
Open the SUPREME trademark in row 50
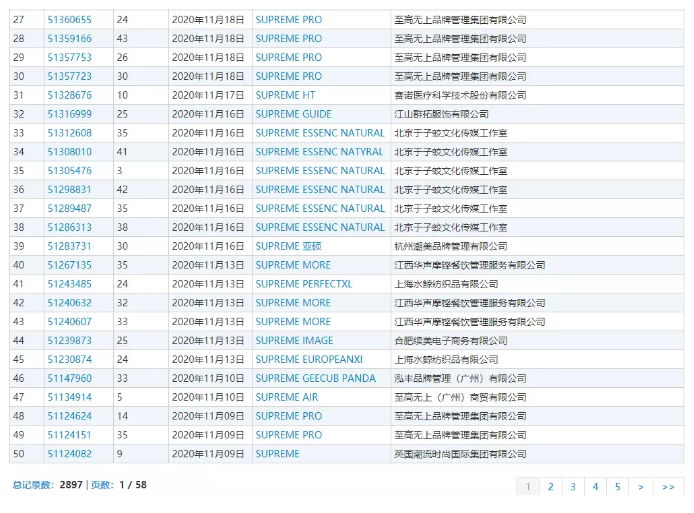coord(278,454)
